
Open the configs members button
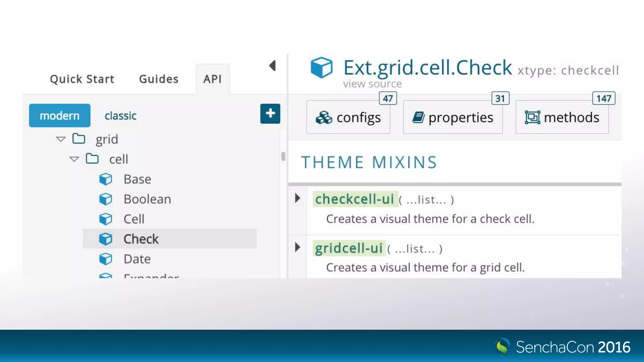[x=348, y=118]
